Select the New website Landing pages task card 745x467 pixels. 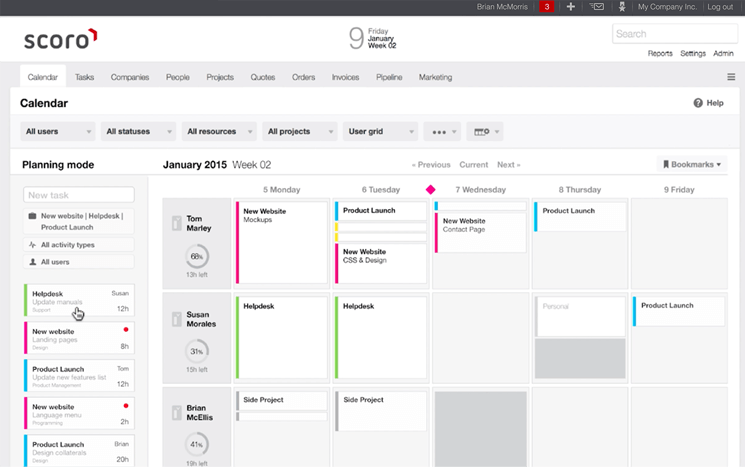pyautogui.click(x=79, y=338)
